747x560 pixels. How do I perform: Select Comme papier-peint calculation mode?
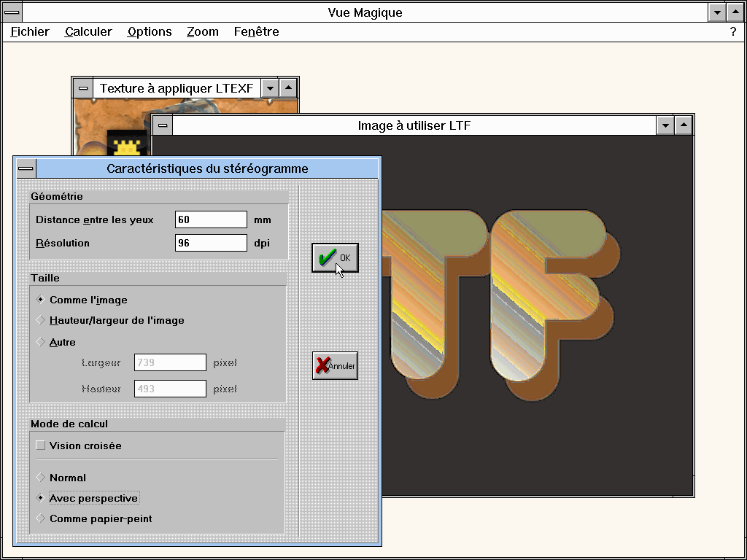94,518
